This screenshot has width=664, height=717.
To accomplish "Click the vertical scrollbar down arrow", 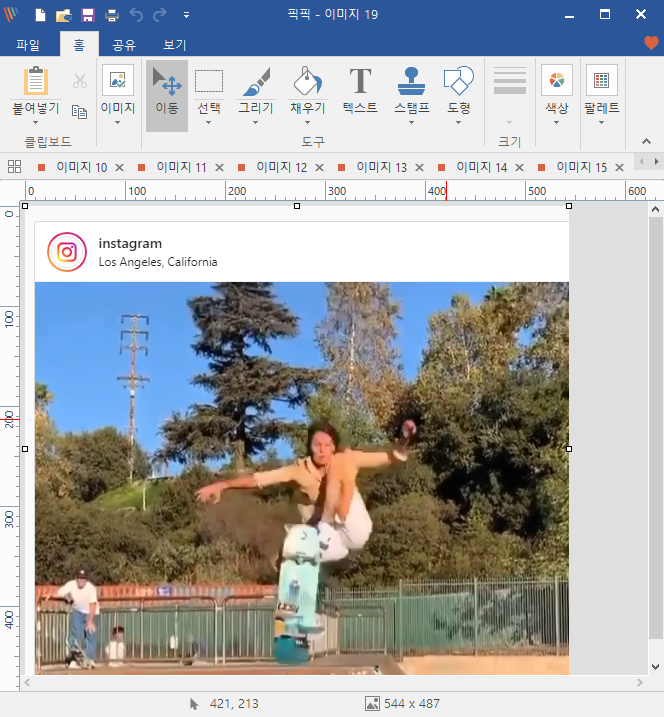I will pyautogui.click(x=655, y=667).
